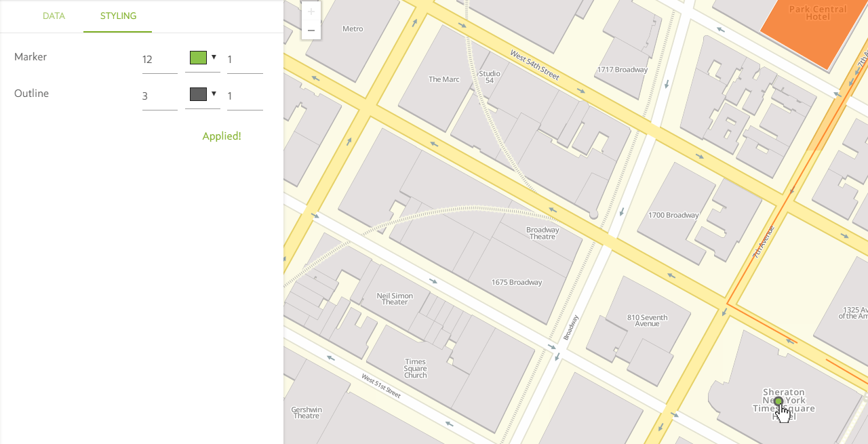Click the Times Square Church label
The width and height of the screenshot is (868, 444).
pos(416,368)
